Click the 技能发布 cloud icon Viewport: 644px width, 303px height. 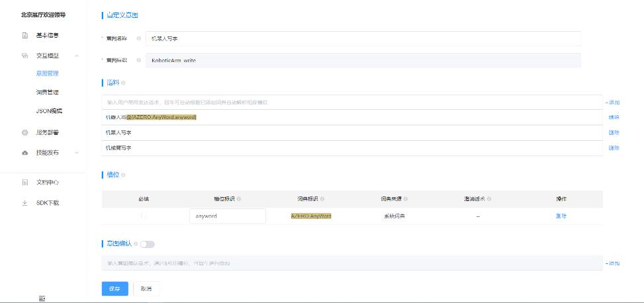tap(24, 153)
